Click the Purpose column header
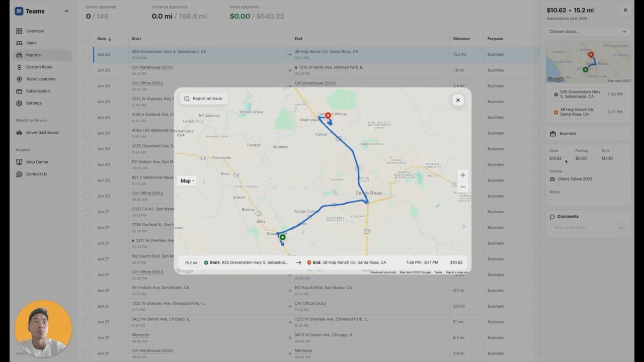The height and width of the screenshot is (362, 644). click(x=495, y=39)
